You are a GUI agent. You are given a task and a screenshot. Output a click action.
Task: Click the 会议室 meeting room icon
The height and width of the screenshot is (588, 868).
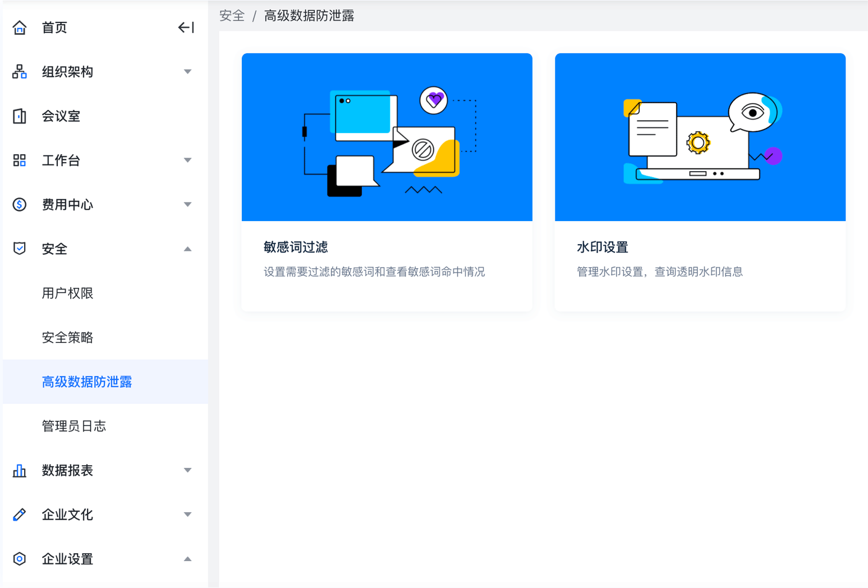click(x=20, y=116)
